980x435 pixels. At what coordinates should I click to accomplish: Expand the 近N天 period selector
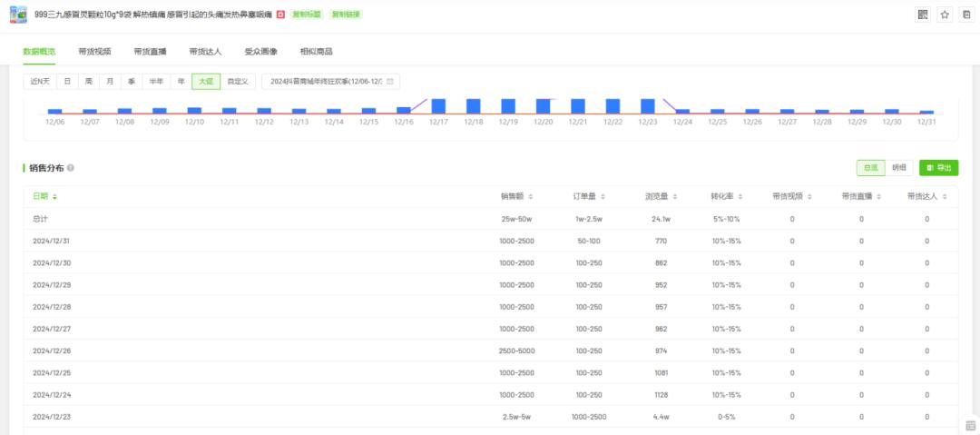[40, 82]
